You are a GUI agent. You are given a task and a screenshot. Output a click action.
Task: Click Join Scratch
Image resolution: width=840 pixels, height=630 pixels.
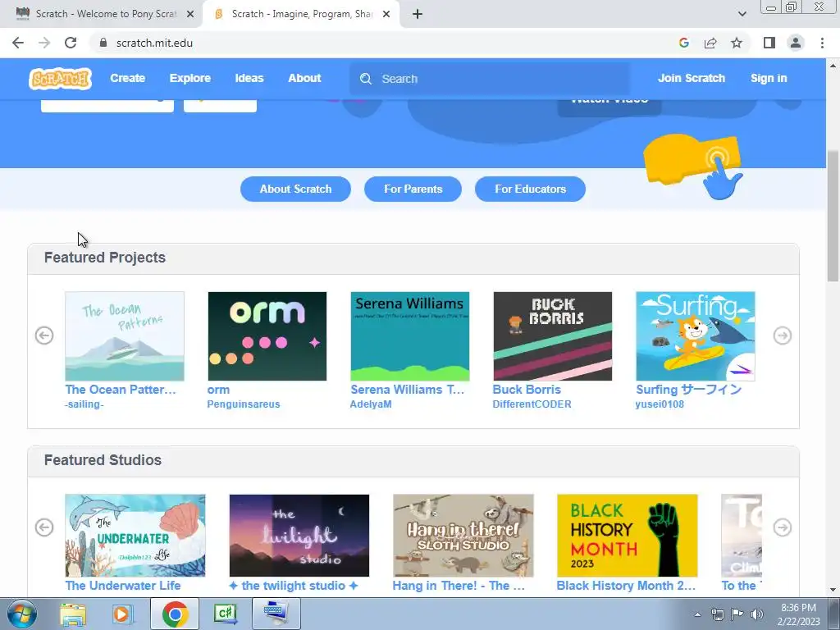point(691,78)
